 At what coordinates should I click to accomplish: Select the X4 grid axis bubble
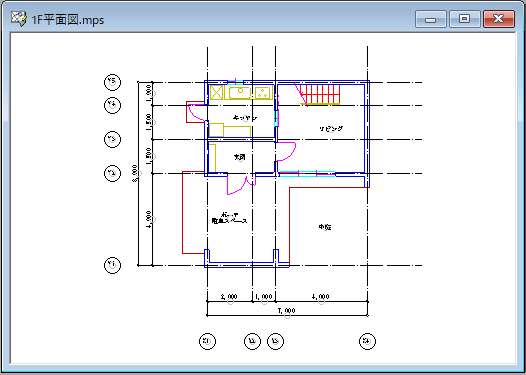click(367, 341)
